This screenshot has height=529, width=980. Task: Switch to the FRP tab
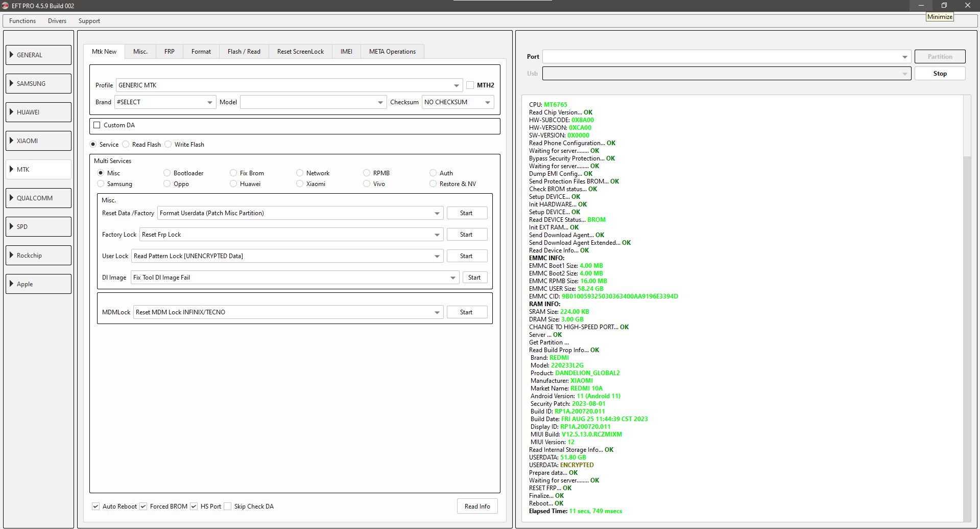(x=170, y=51)
